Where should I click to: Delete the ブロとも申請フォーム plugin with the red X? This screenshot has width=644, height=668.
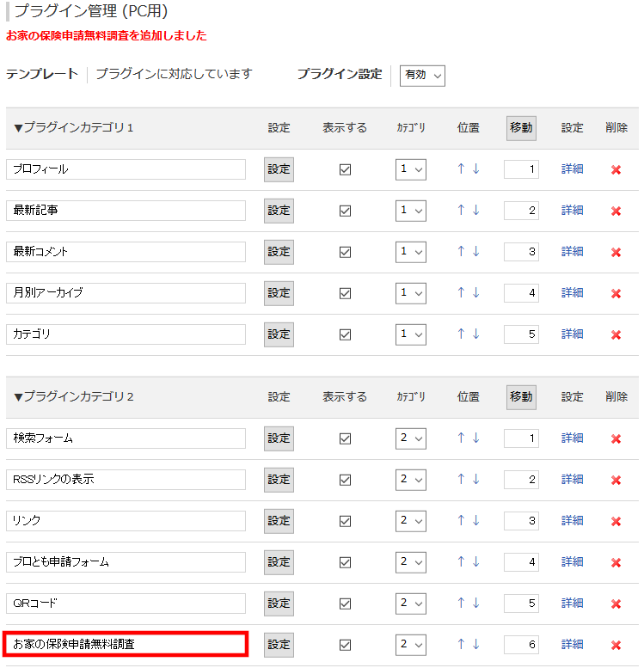[616, 563]
